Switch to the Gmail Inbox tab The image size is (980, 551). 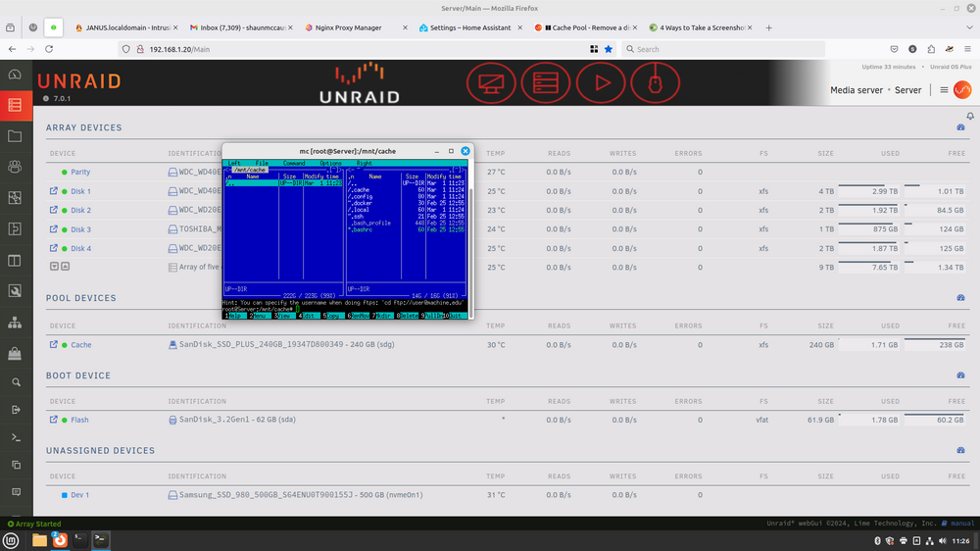241,27
